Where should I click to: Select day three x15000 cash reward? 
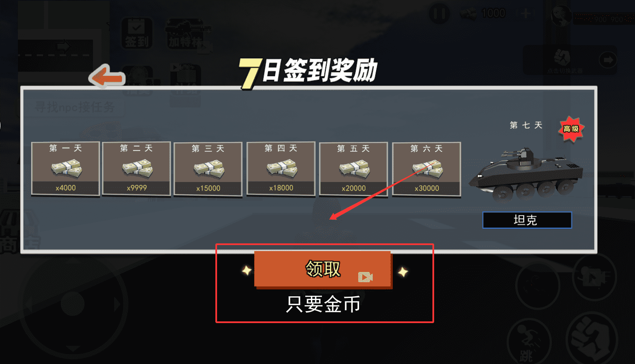point(208,169)
